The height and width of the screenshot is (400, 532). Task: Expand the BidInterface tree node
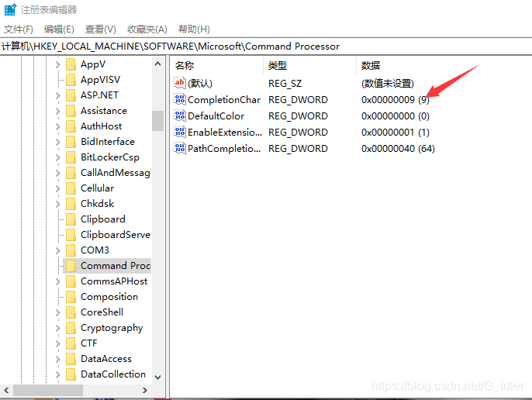(57, 142)
